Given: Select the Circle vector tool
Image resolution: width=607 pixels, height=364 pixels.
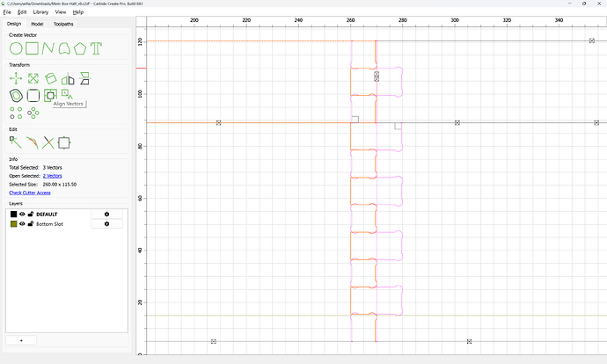Looking at the screenshot, I should point(16,48).
